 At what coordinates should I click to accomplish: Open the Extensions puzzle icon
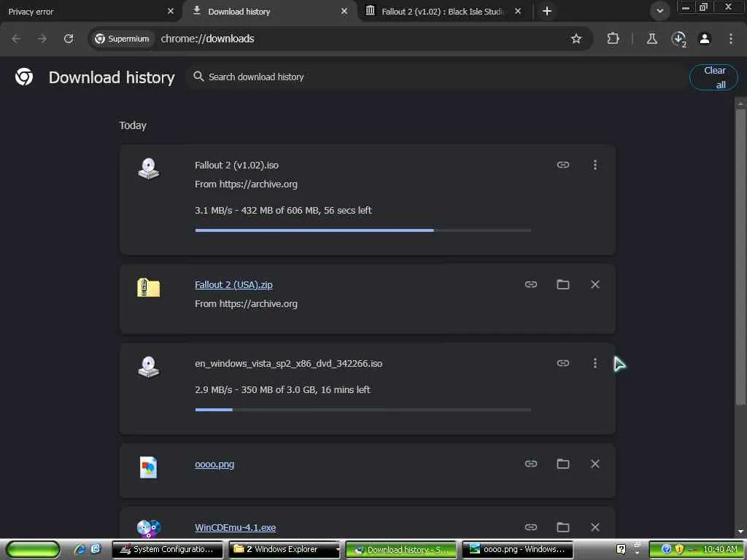[x=613, y=39]
